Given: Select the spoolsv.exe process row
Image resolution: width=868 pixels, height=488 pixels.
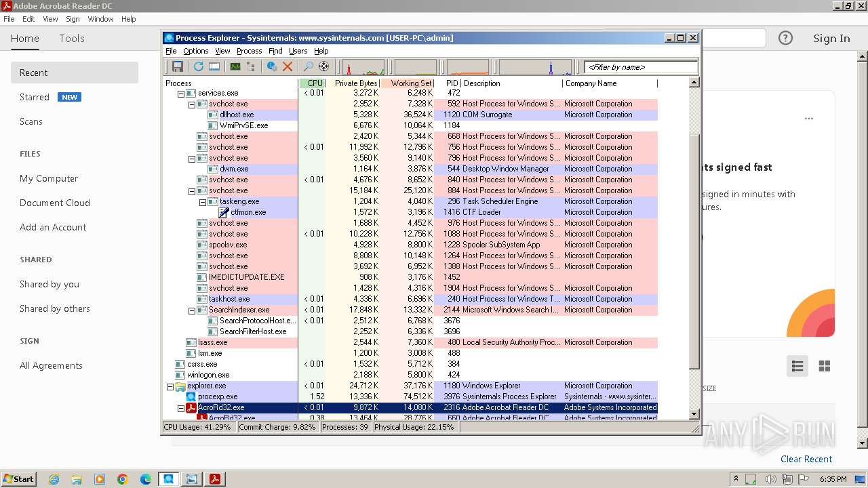Looking at the screenshot, I should coord(410,245).
